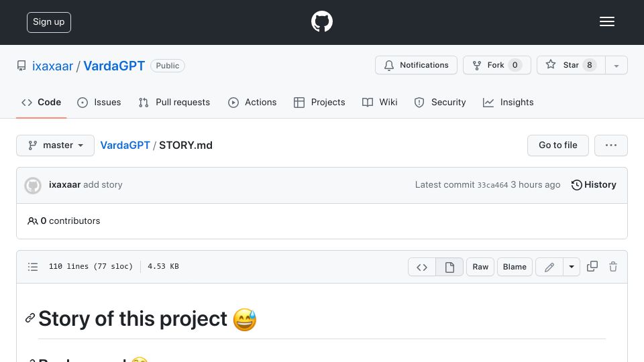Edit this file with pencil icon
The height and width of the screenshot is (362, 644).
point(549,267)
